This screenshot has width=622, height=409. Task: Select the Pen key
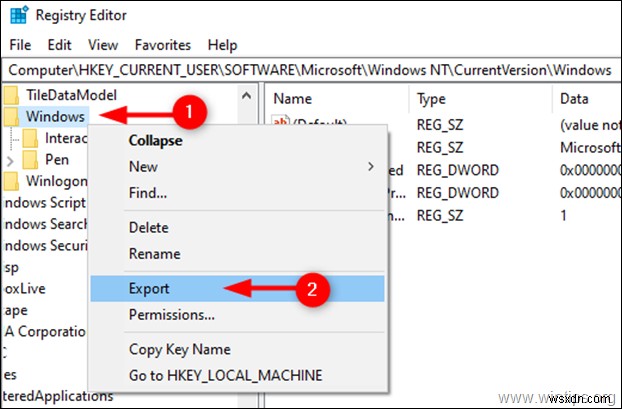coord(57,159)
